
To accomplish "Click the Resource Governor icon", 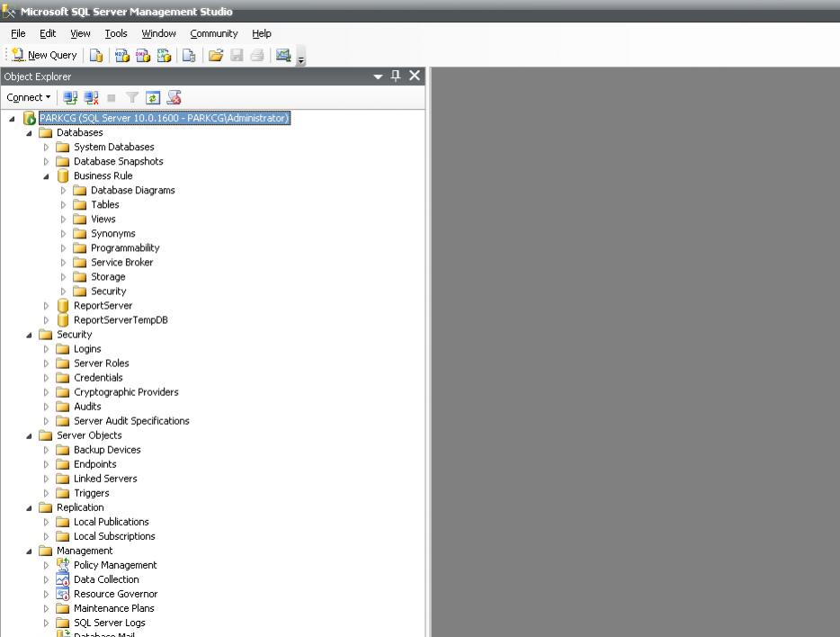I will click(x=63, y=594).
